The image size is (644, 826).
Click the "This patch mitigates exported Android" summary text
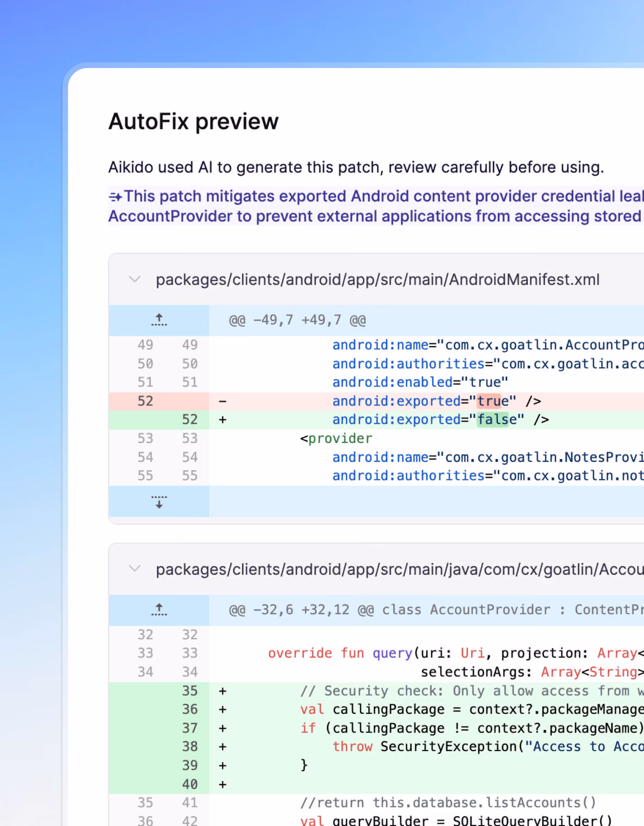[376, 206]
